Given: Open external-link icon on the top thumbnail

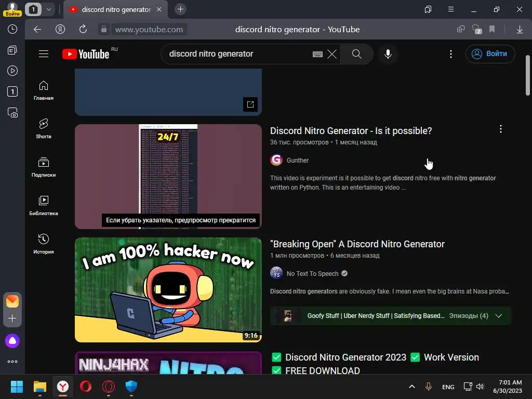Looking at the screenshot, I should click(250, 104).
